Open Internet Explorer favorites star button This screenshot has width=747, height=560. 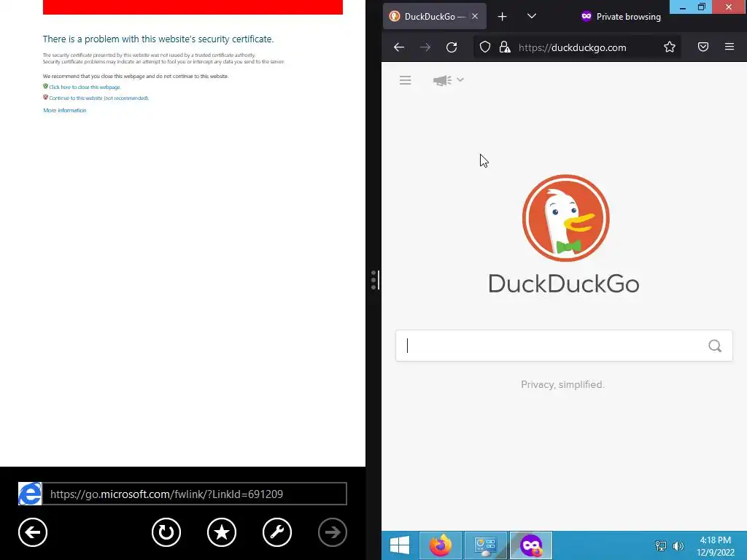[x=222, y=532]
